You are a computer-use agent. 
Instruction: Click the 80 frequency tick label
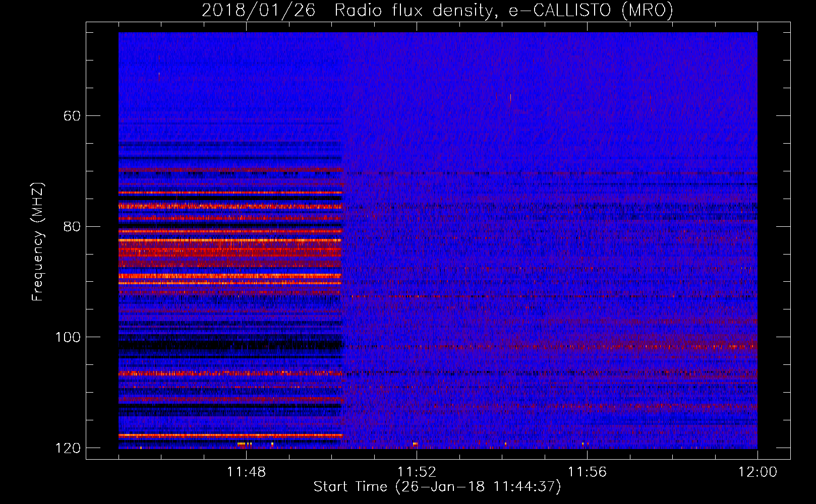(x=72, y=226)
